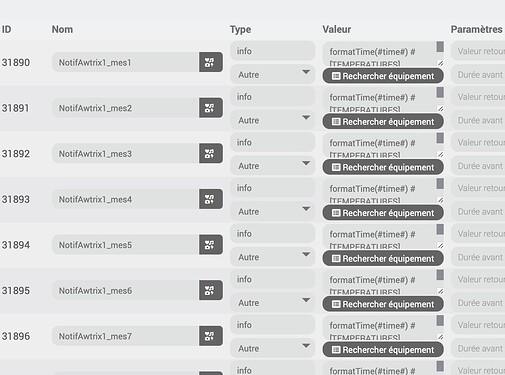Click the icon button beside NotifAwtrix1_mes2 name

pyautogui.click(x=211, y=108)
